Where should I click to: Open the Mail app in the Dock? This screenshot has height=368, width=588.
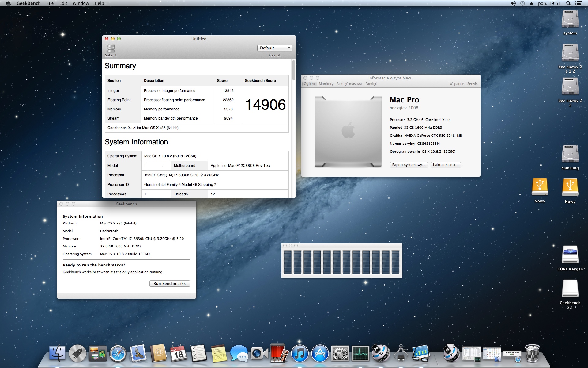[x=138, y=353]
